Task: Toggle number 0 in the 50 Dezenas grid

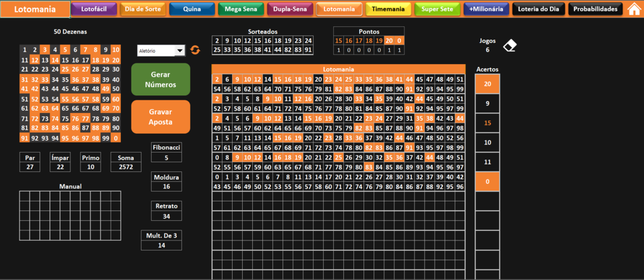Action: pos(116,138)
